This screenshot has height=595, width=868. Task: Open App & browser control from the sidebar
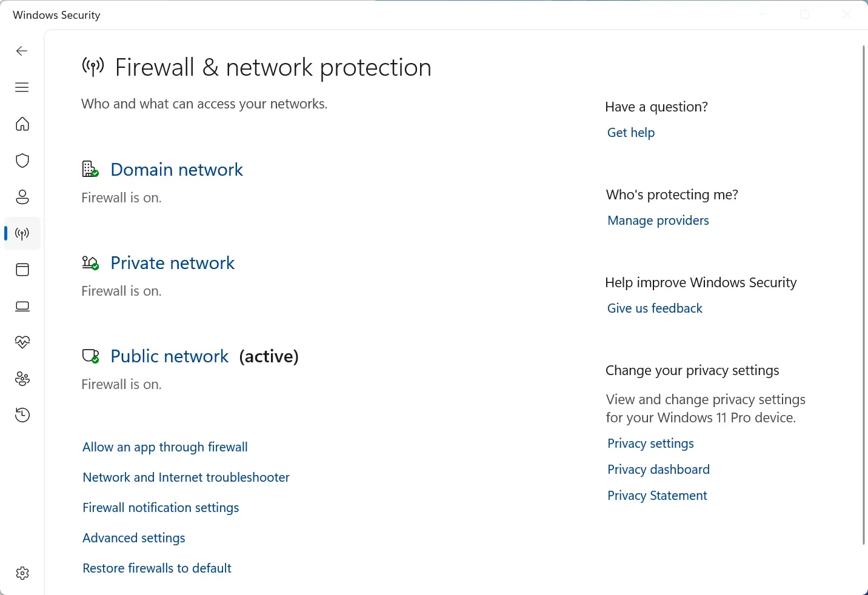coord(22,270)
